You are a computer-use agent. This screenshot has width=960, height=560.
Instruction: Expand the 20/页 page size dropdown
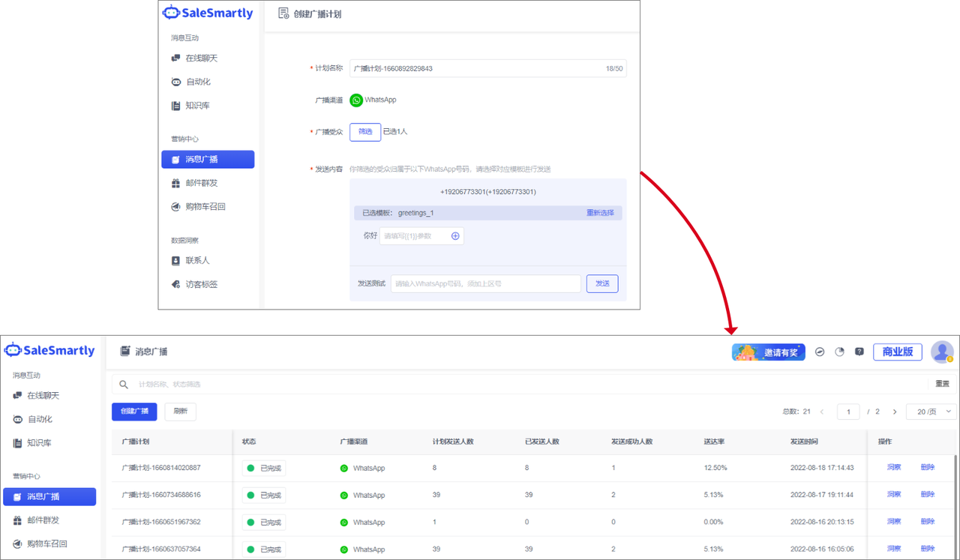[x=931, y=412]
